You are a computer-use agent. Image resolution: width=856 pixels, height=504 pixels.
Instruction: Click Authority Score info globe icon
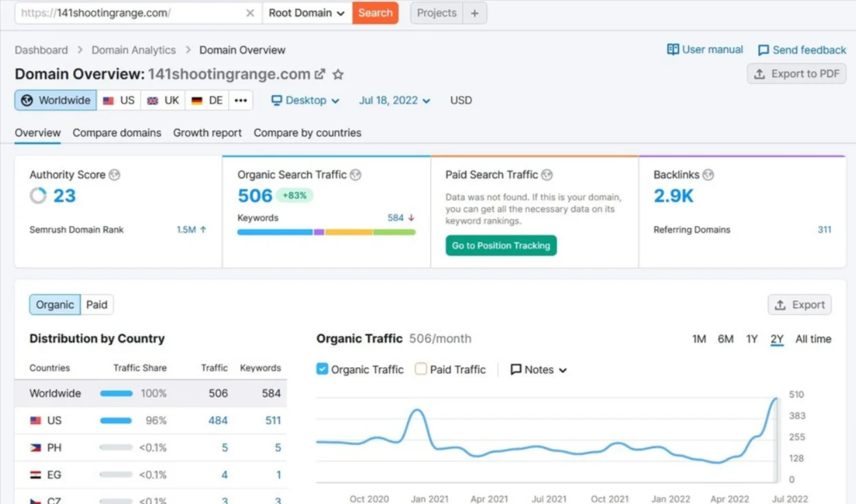point(114,175)
